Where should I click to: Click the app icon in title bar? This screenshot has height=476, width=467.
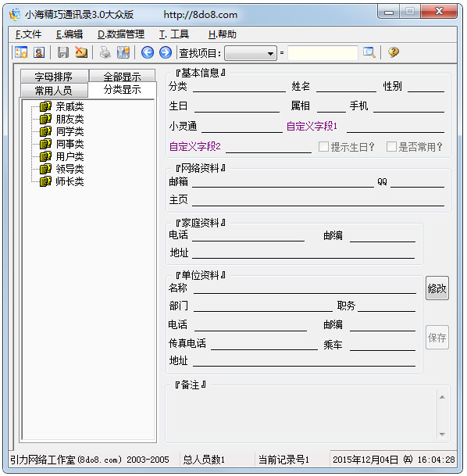coord(15,14)
